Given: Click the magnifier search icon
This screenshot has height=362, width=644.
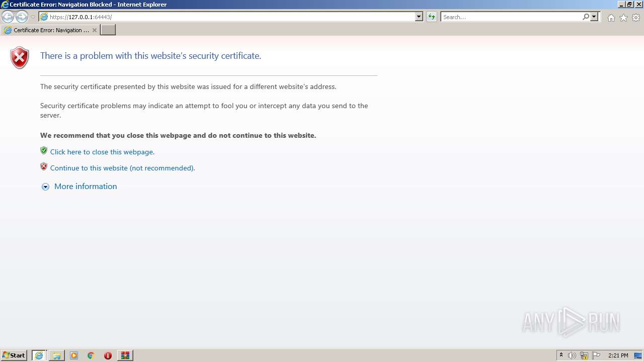Looking at the screenshot, I should pos(586,17).
